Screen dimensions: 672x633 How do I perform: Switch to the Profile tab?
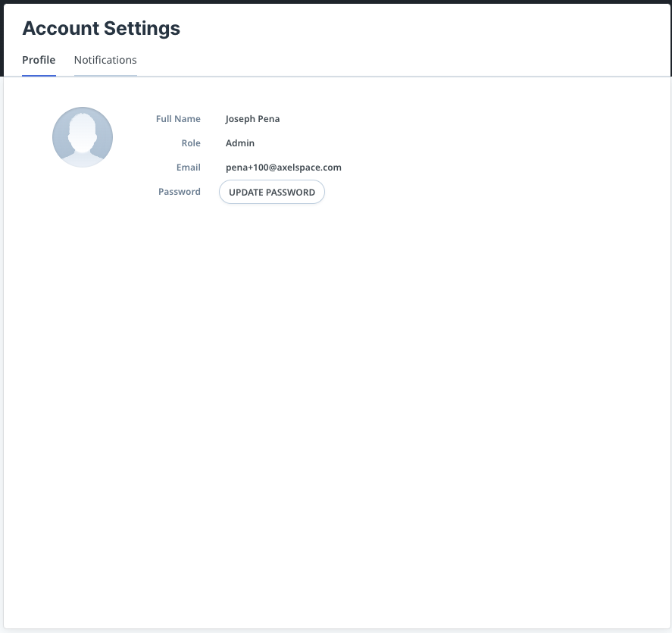pos(39,60)
